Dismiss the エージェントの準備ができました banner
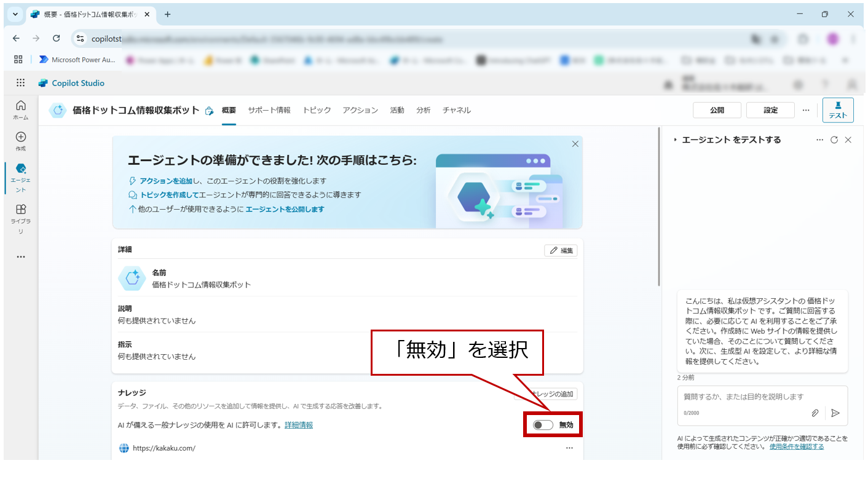The image size is (868, 479). [x=575, y=144]
